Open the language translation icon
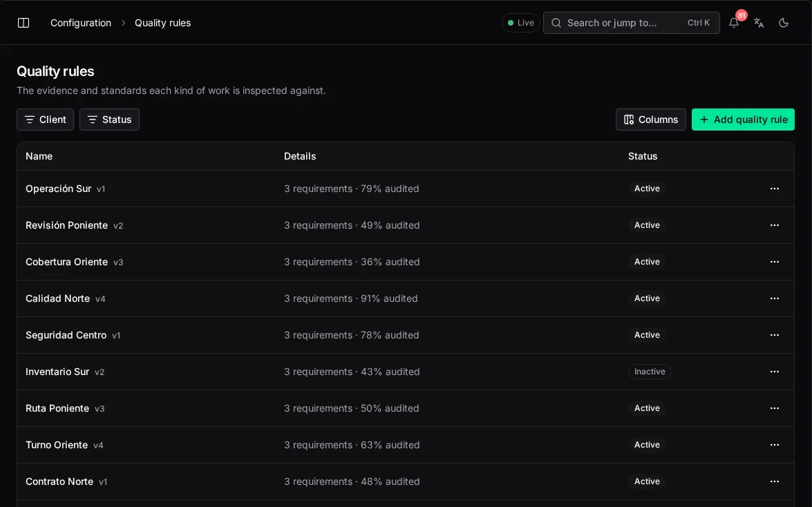Screen dimensions: 812x507 click(759, 23)
